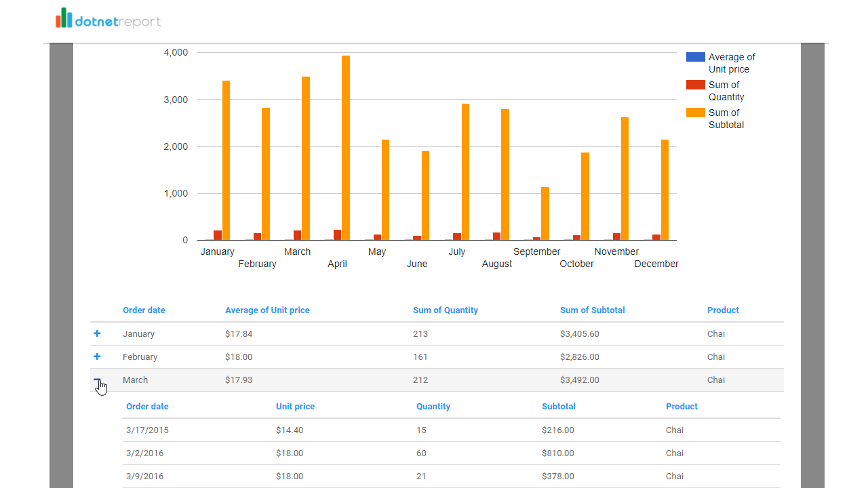Click the $216.00 subtotal cell
Viewport: 868px width, 488px height.
coord(558,430)
